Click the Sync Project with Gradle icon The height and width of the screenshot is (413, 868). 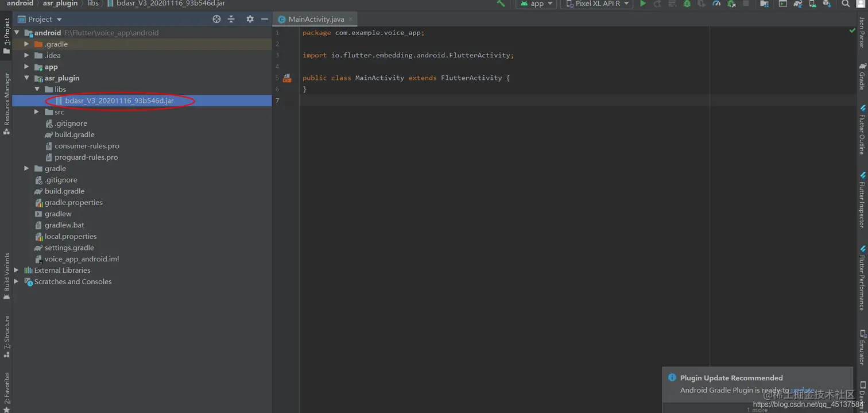(797, 3)
